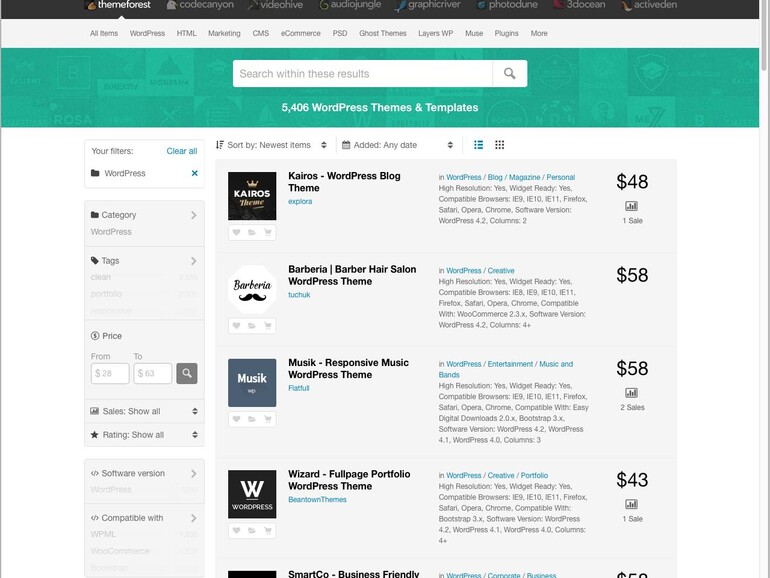The image size is (770, 578).
Task: Click Clear all filters link
Action: coord(182,151)
